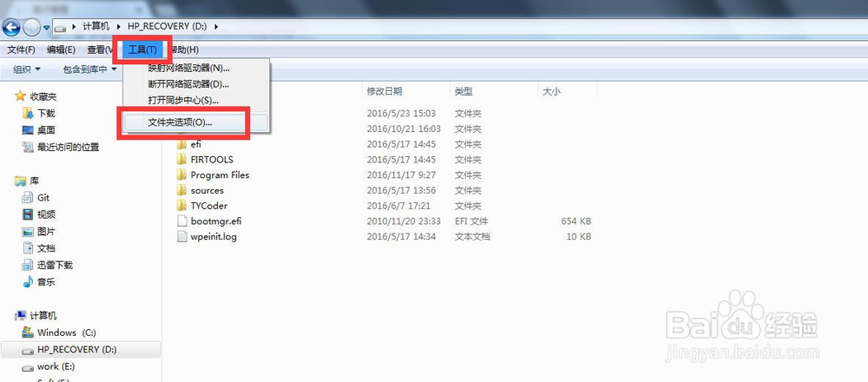Click the Program Files folder icon

click(x=181, y=175)
